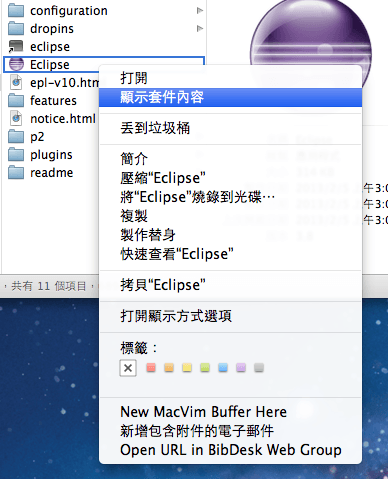Choose 打開 from the context menu

coord(230,78)
